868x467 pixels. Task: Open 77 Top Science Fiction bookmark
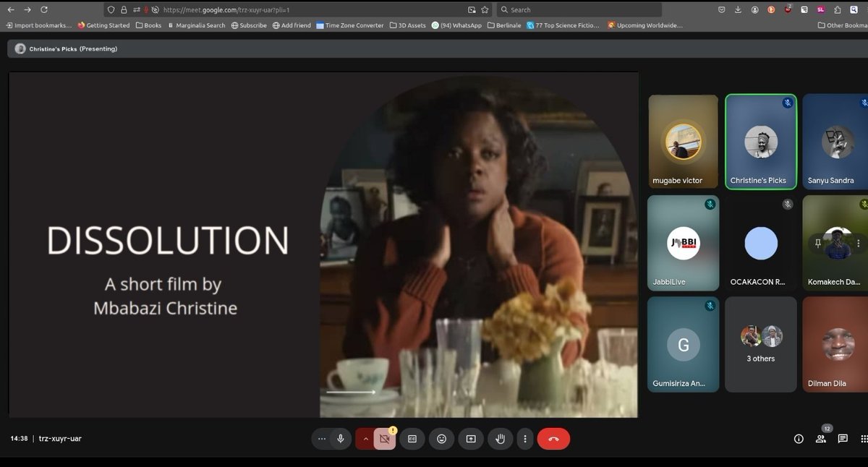(x=564, y=25)
